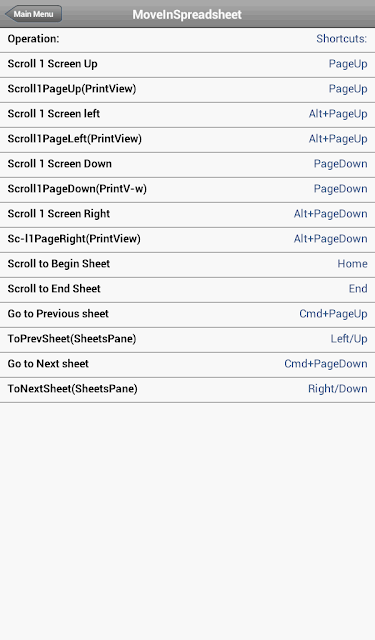Click the Right/Down shortcut text

(337, 389)
